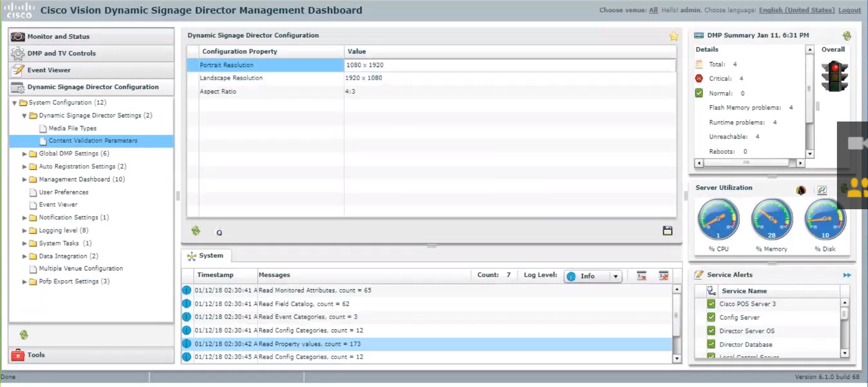Image resolution: width=868 pixels, height=387 pixels.
Task: Open the Monitor and Status section
Action: point(91,36)
